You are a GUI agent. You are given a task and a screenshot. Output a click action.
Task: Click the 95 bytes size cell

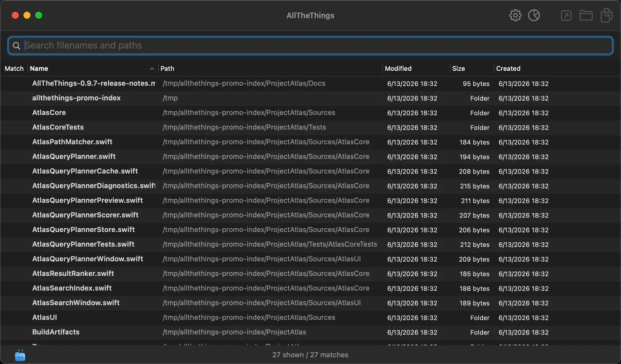tap(476, 83)
